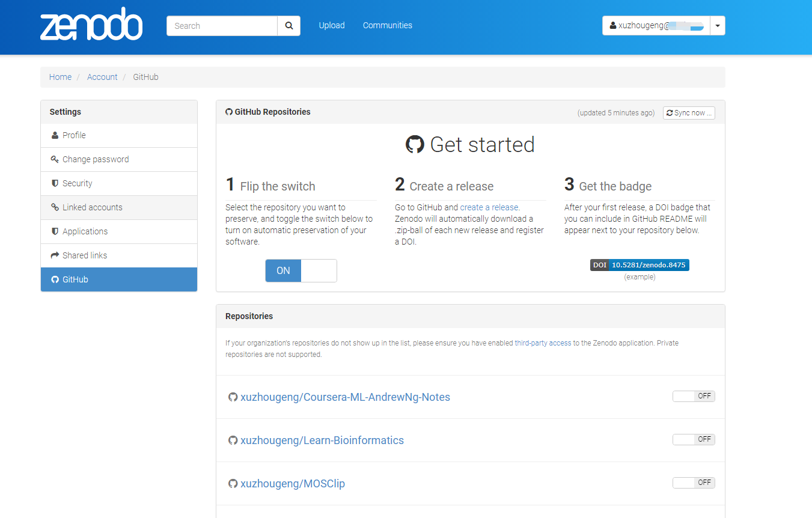Enable the Coursera-ML-AndrewNg-Notes switch
The width and height of the screenshot is (812, 518).
(694, 396)
